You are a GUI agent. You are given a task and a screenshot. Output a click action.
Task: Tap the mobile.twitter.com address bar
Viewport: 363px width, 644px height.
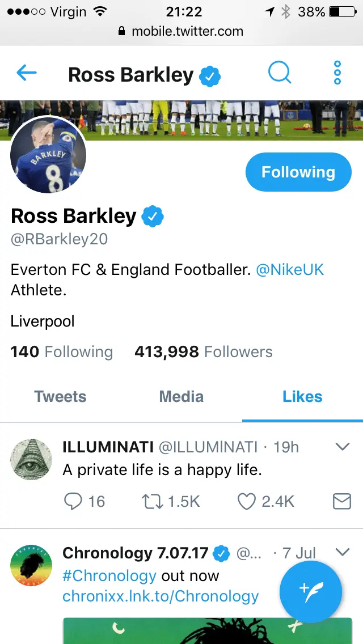click(181, 31)
